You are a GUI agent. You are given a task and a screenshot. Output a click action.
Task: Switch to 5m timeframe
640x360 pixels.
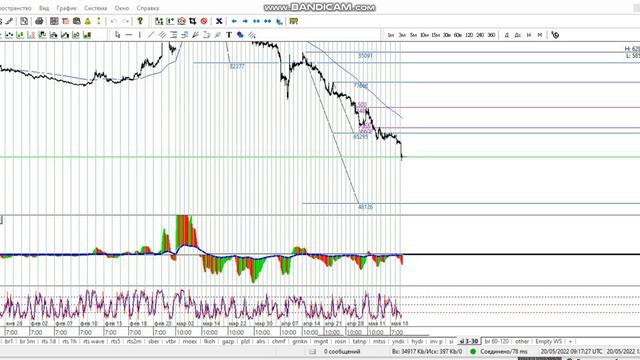pos(413,35)
